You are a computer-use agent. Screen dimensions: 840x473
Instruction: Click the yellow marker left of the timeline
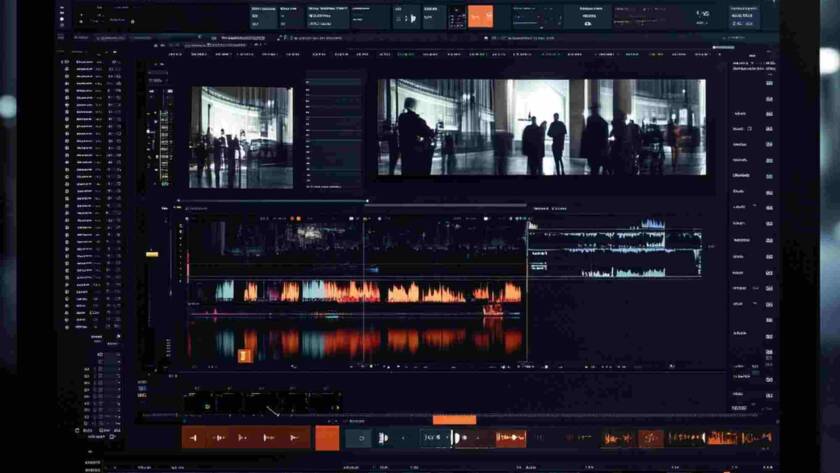click(x=152, y=254)
